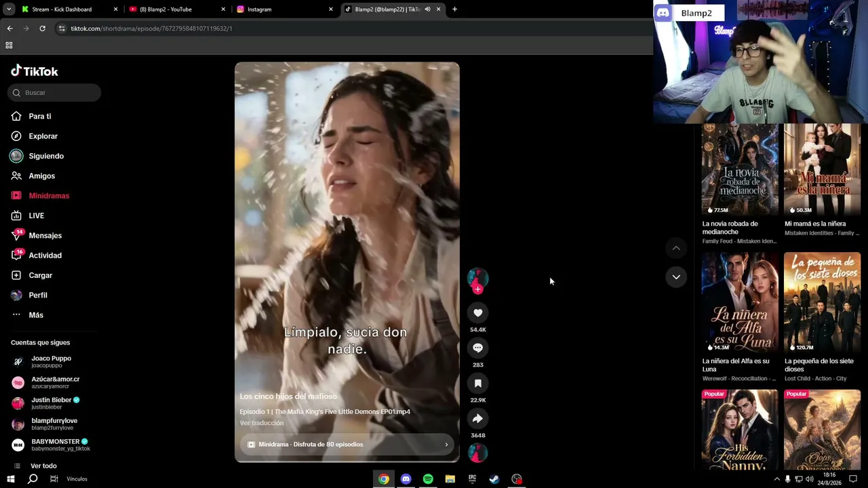
Task: Open La niñera del Alfa es su Luna
Action: [740, 303]
